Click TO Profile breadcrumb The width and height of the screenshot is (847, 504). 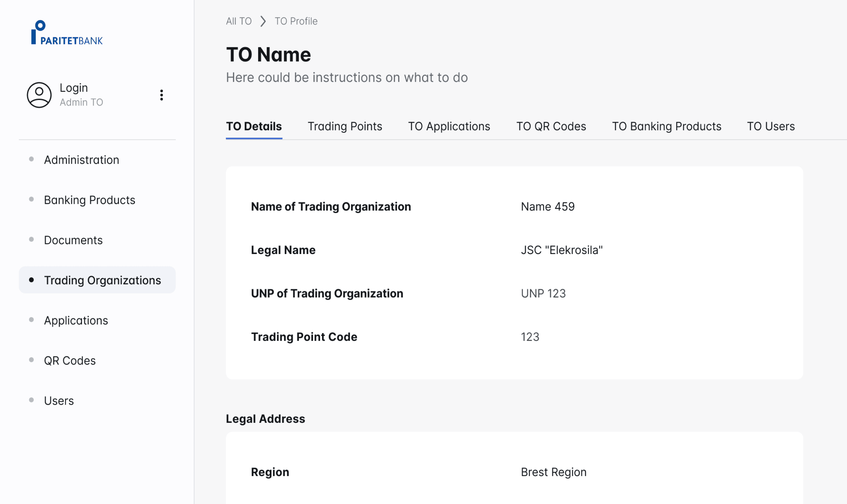(296, 21)
